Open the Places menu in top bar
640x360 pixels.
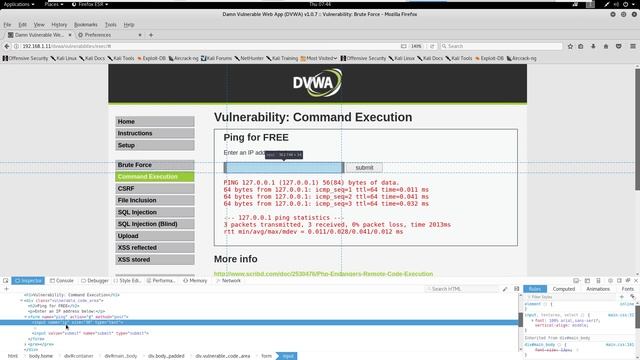(53, 4)
